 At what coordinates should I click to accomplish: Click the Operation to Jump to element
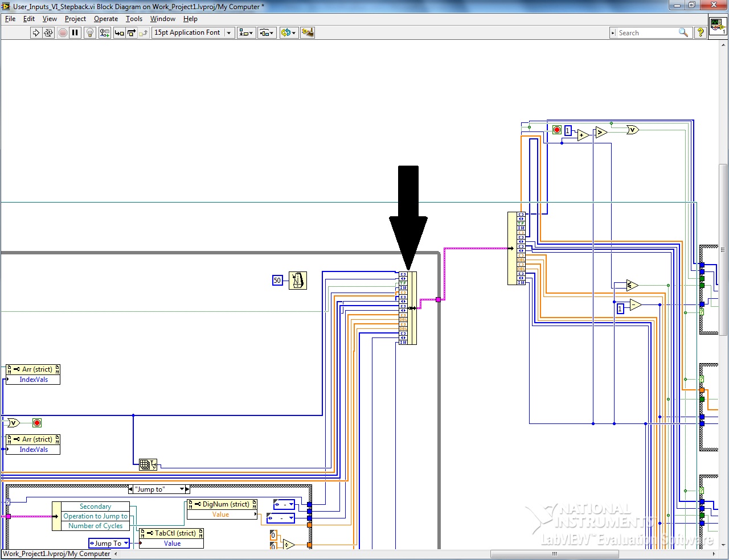tap(95, 516)
